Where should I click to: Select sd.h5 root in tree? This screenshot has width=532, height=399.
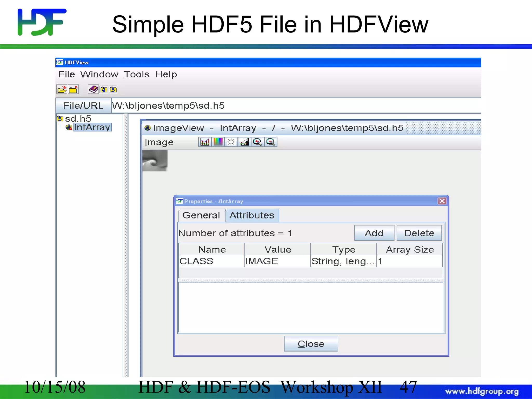coord(78,119)
